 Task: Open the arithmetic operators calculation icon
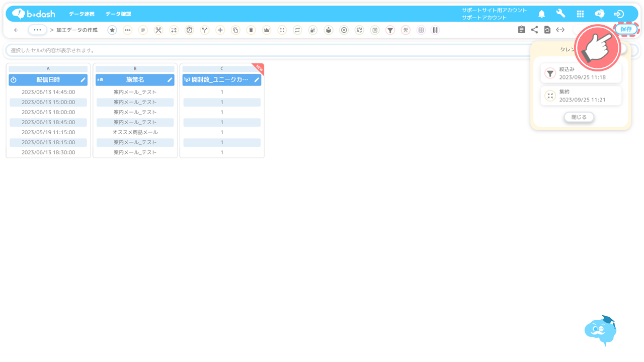pyautogui.click(x=174, y=30)
